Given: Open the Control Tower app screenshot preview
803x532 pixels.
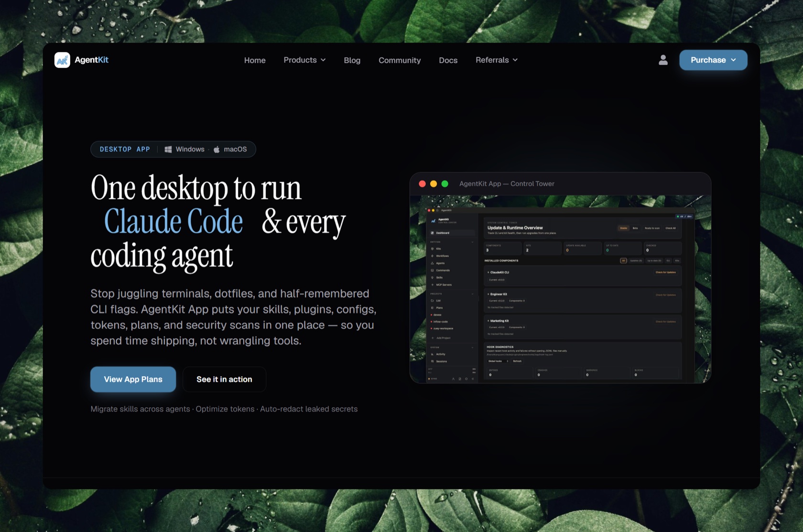Looking at the screenshot, I should pos(560,289).
